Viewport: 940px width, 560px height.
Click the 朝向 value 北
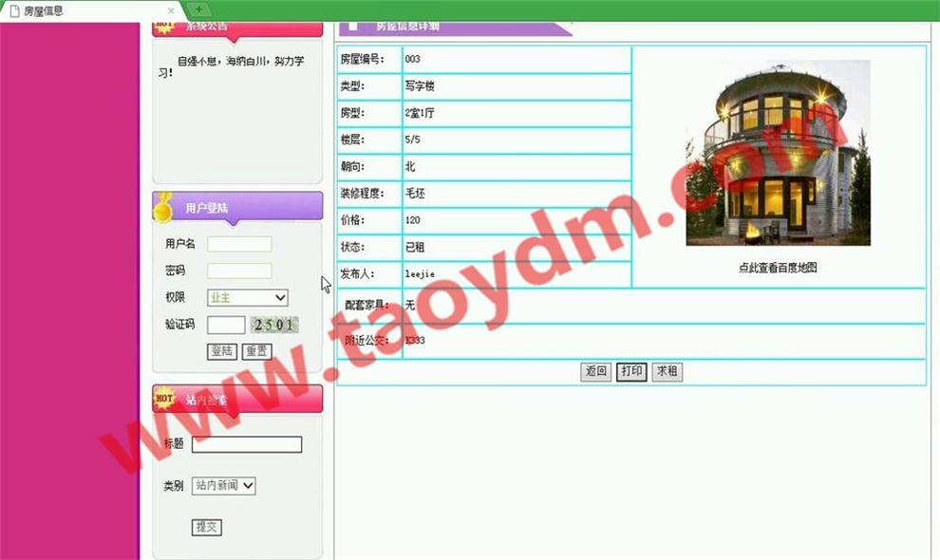click(x=410, y=166)
